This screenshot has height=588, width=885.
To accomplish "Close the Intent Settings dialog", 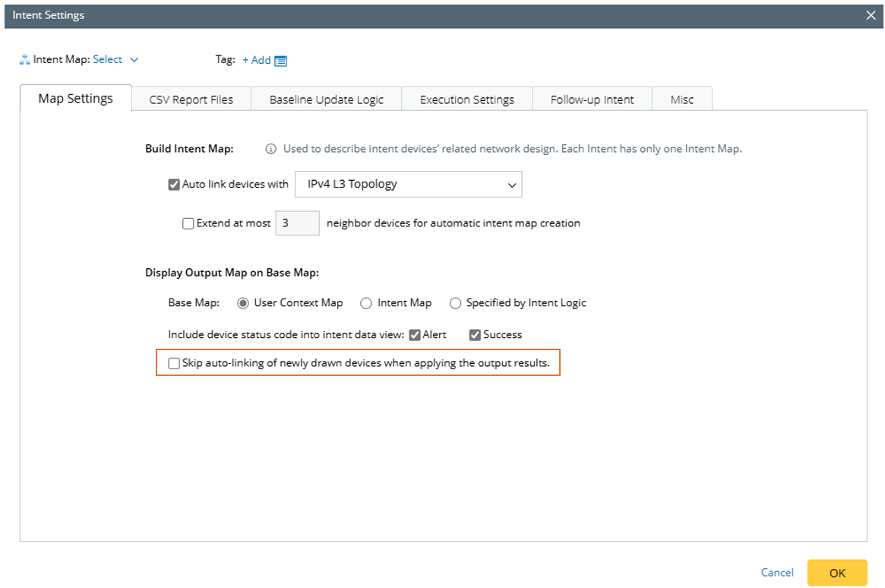I will [x=871, y=15].
